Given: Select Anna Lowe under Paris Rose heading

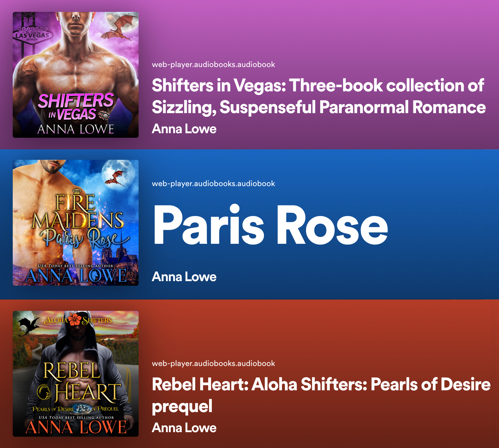Looking at the screenshot, I should 184,277.
